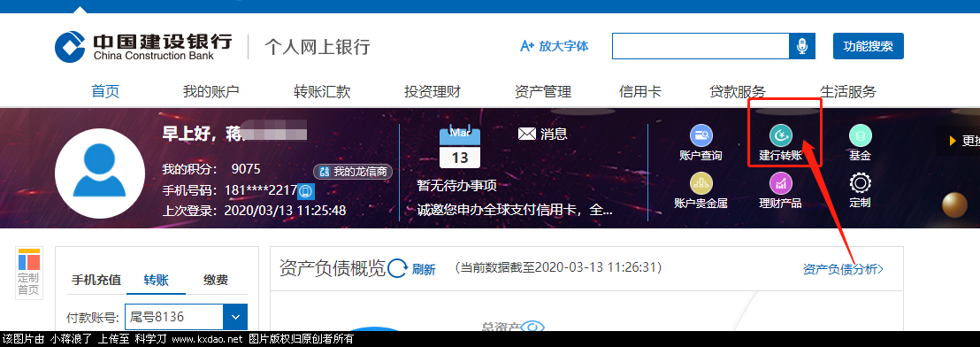Open 付款账号 尾号8136 dropdown arrow
Viewport: 980px width, 347px height.
[235, 317]
